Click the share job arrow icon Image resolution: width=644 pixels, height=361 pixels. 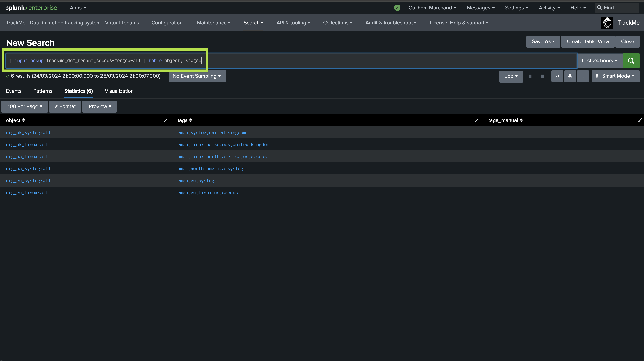pos(557,76)
